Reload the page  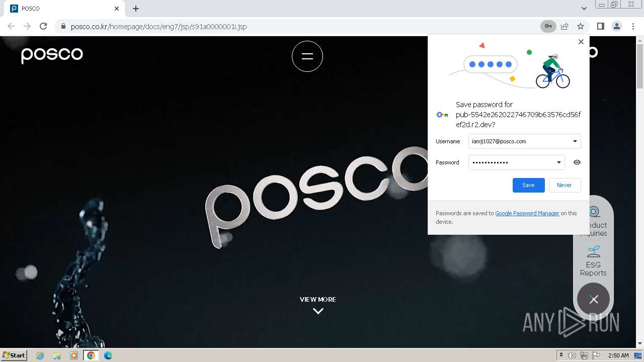point(43,26)
